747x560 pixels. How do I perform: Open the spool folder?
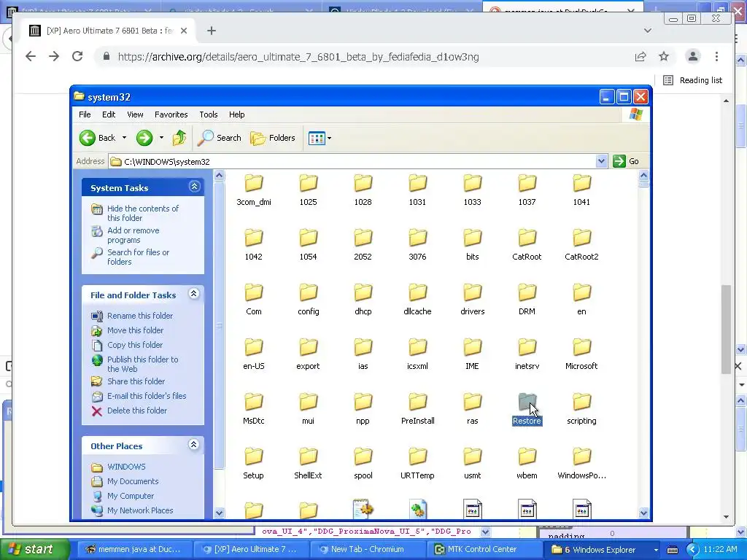[x=363, y=463]
